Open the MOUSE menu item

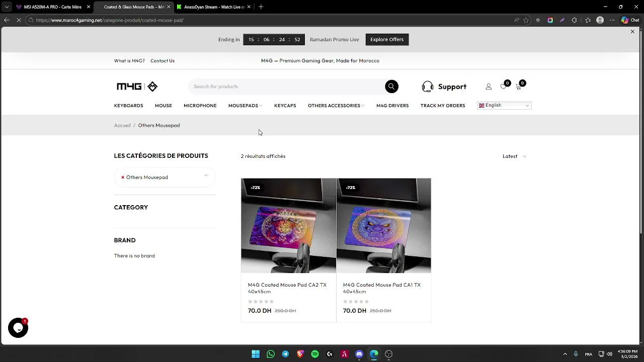[164, 106]
